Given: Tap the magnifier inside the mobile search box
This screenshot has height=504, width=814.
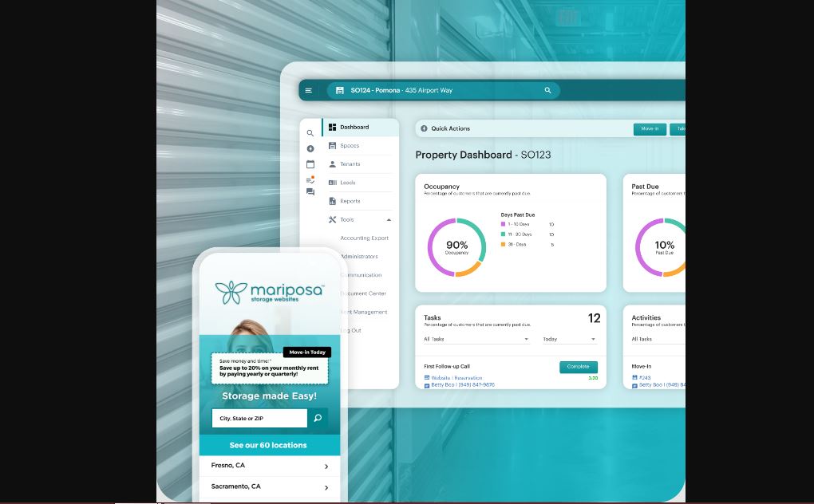Looking at the screenshot, I should click(x=317, y=418).
